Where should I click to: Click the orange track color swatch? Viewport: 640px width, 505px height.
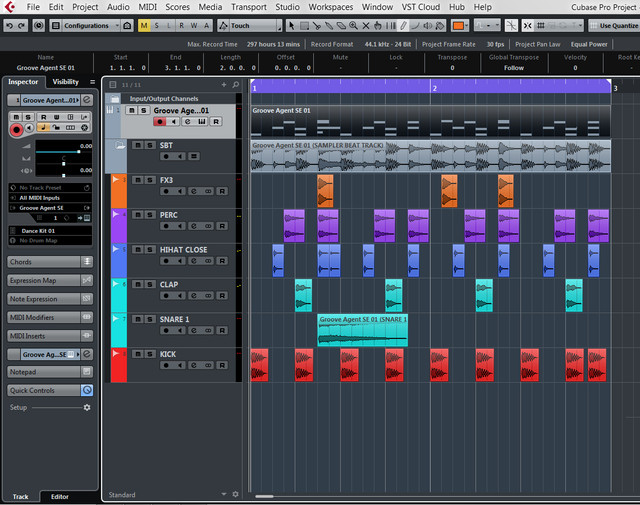pos(458,26)
